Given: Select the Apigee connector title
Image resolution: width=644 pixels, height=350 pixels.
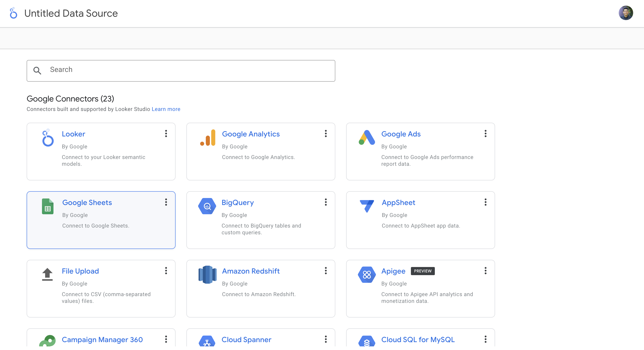Looking at the screenshot, I should (x=393, y=271).
